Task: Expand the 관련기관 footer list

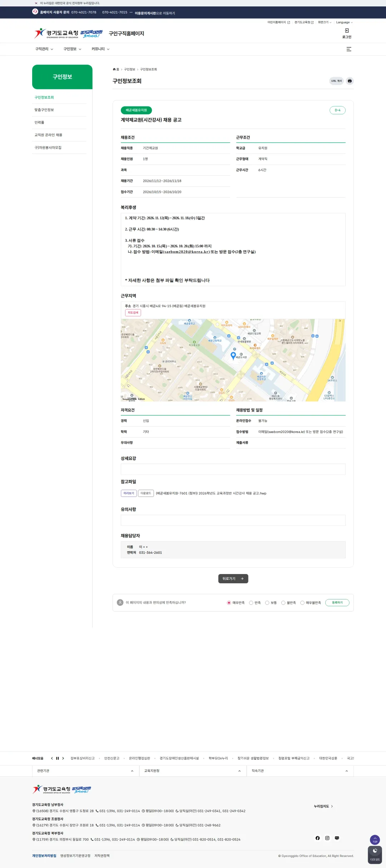Action: pyautogui.click(x=85, y=771)
